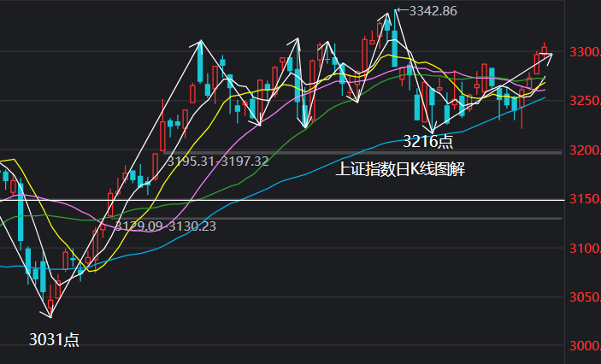The width and height of the screenshot is (601, 364).
Task: Click the 3050 price axis label
Action: tap(585, 297)
